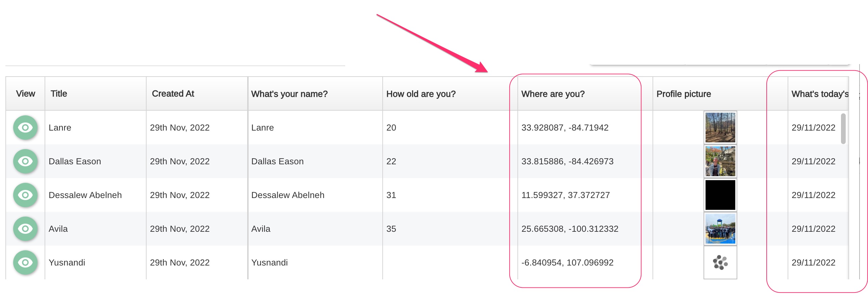Image resolution: width=868 pixels, height=307 pixels.
Task: Select the "Where are you?" column header
Action: tap(553, 94)
